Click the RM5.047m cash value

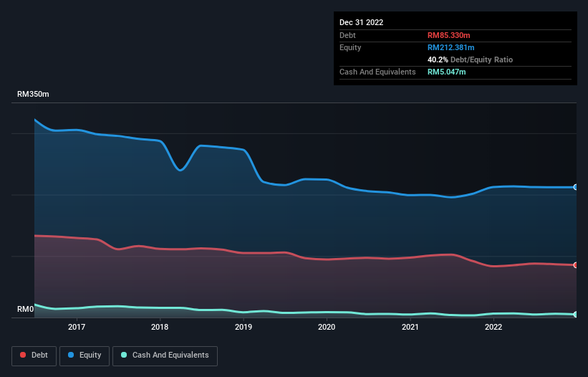tap(447, 72)
